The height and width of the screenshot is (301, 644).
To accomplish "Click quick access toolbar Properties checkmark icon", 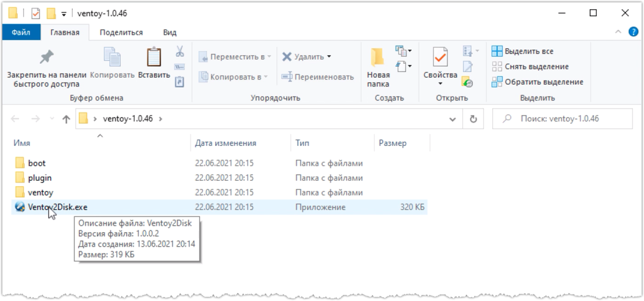I will [36, 13].
